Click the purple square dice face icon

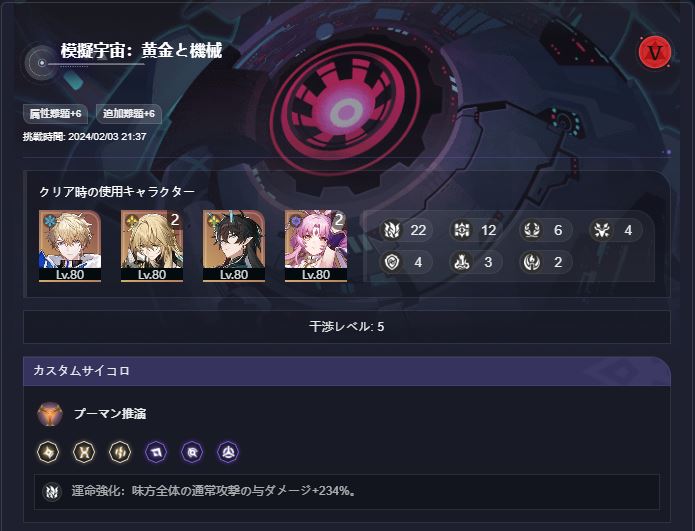156,452
